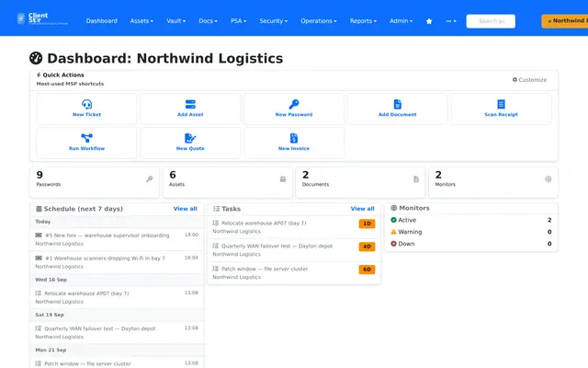Expand the Admin dropdown menu
This screenshot has height=368, width=588.
point(401,21)
